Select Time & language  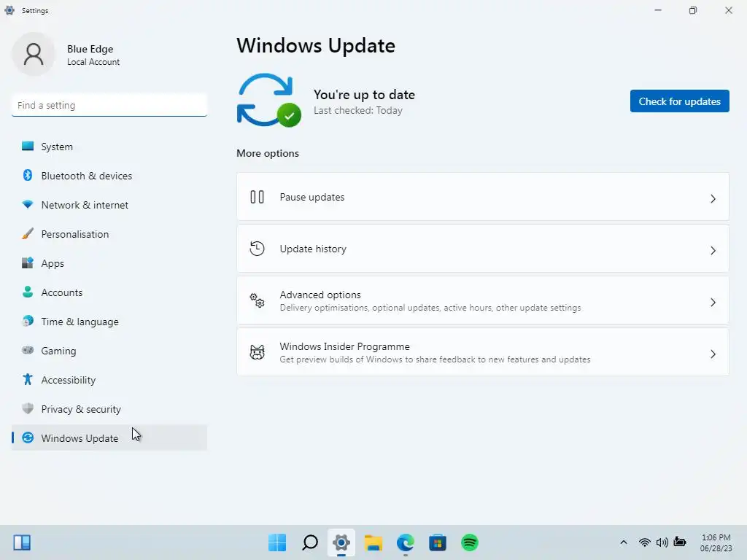click(x=109, y=321)
